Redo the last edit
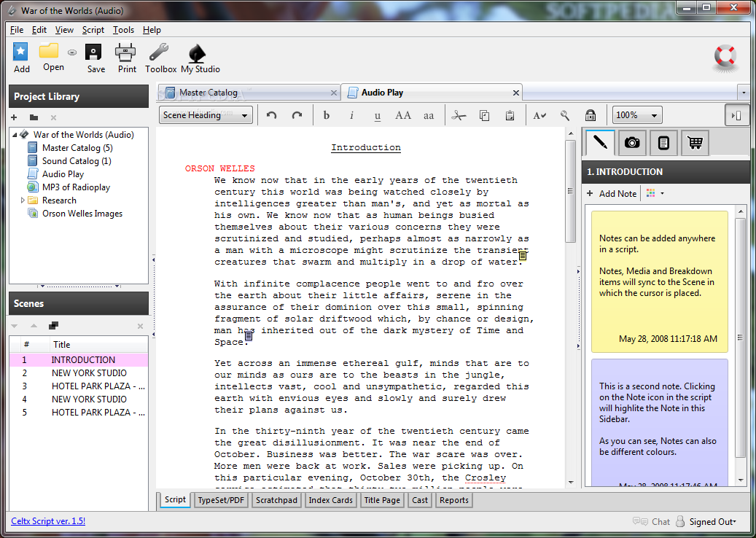This screenshot has width=756, height=538. pyautogui.click(x=297, y=115)
